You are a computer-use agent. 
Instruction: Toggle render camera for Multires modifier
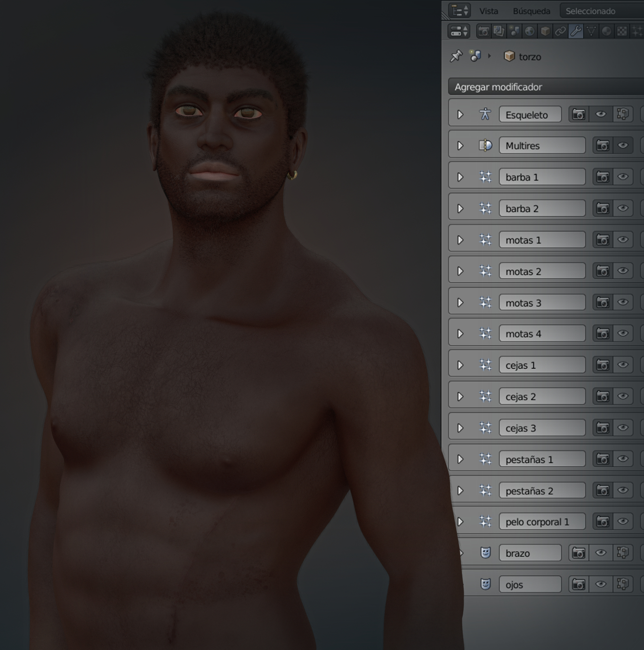coord(603,146)
